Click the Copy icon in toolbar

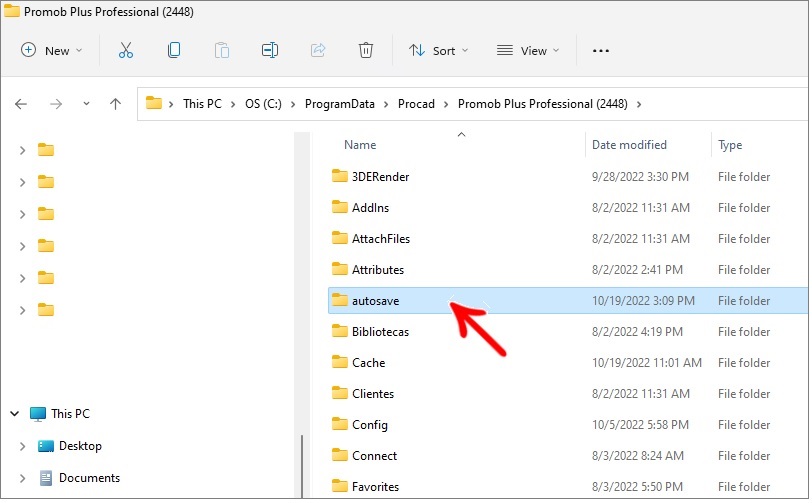click(174, 50)
